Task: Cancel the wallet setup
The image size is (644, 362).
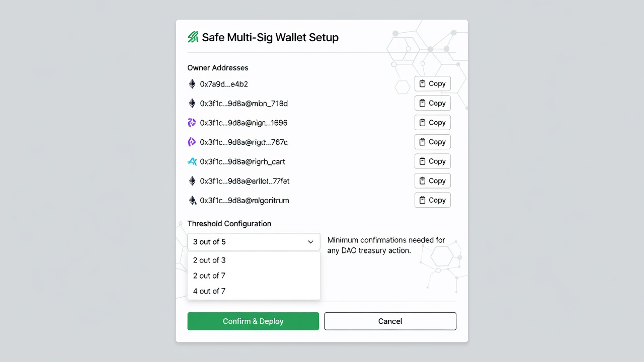Action: [390, 321]
